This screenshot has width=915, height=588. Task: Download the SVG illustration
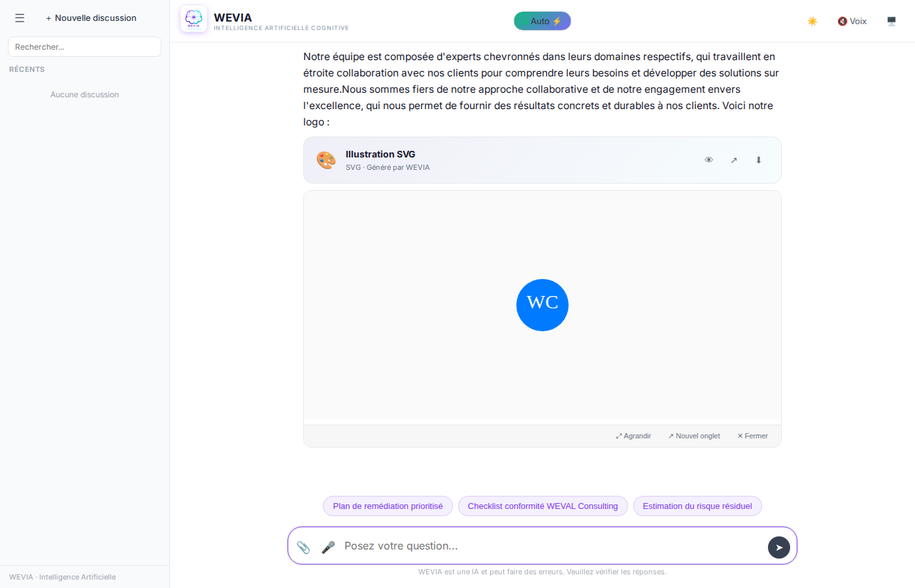click(x=759, y=160)
